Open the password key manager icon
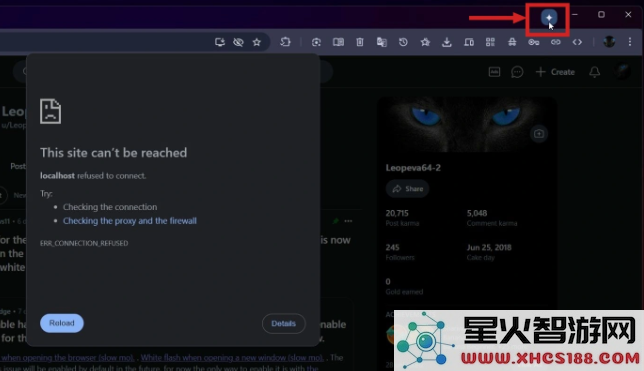The width and height of the screenshot is (644, 371). pos(534,42)
